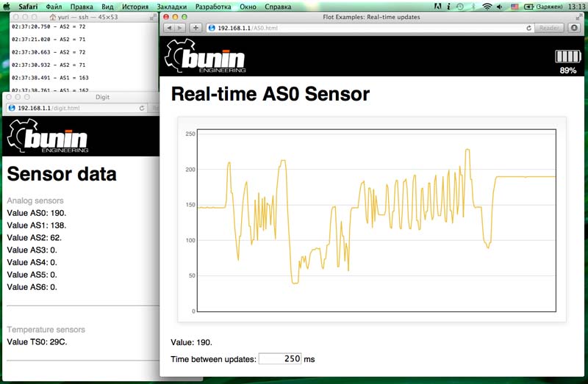Open the Закладки menu
This screenshot has height=384, width=588.
pyautogui.click(x=171, y=7)
